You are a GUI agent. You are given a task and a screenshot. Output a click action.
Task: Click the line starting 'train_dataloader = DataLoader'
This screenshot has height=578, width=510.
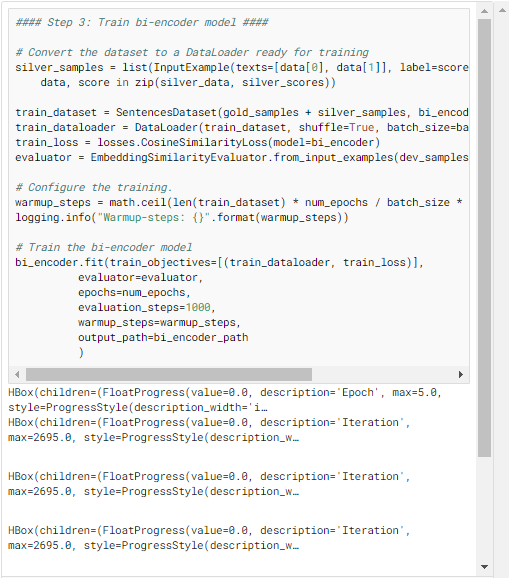point(242,128)
